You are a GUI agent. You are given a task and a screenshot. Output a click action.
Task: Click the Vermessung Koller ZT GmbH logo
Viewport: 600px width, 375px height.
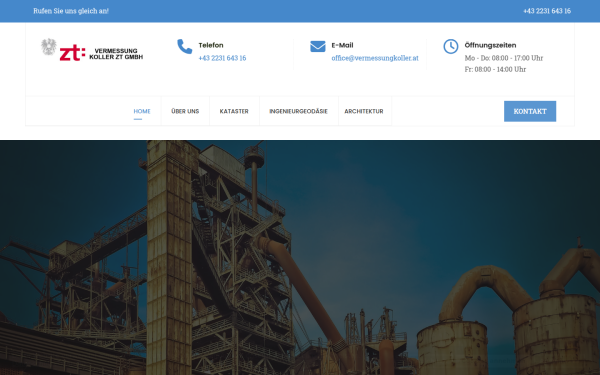click(92, 50)
